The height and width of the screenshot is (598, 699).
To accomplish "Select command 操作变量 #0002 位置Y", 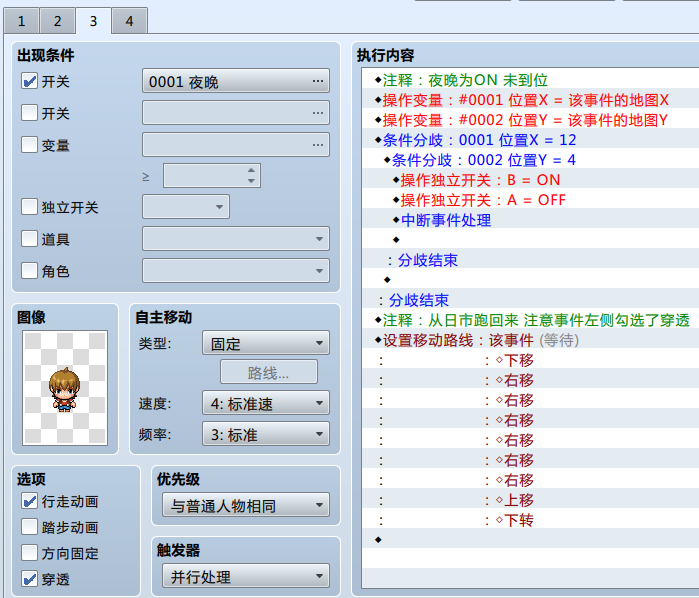I will 530,120.
